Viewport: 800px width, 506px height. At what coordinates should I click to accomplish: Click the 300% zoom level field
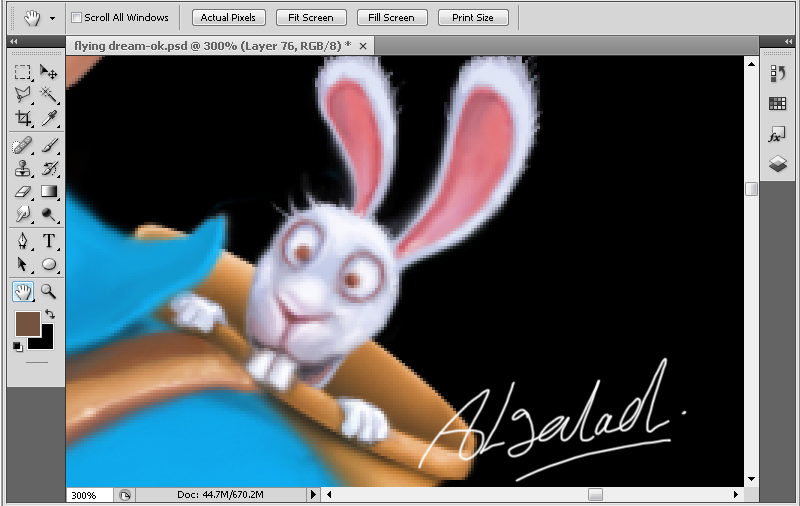[x=90, y=495]
